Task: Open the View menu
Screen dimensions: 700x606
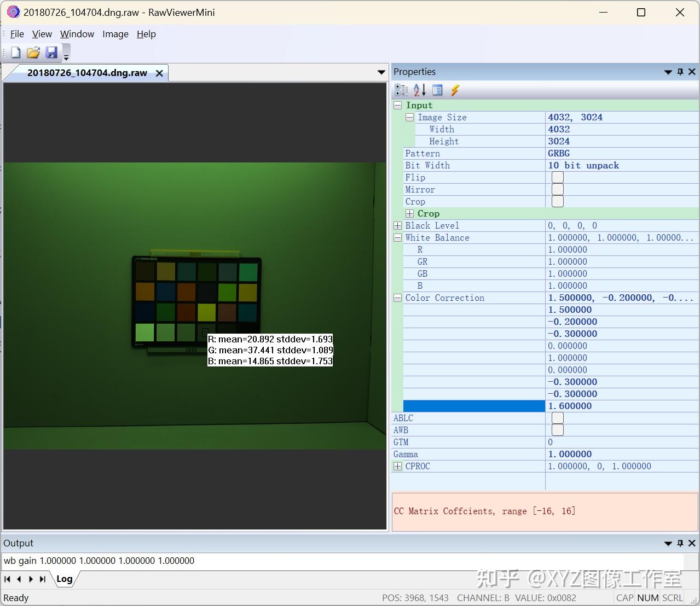Action: 42,34
